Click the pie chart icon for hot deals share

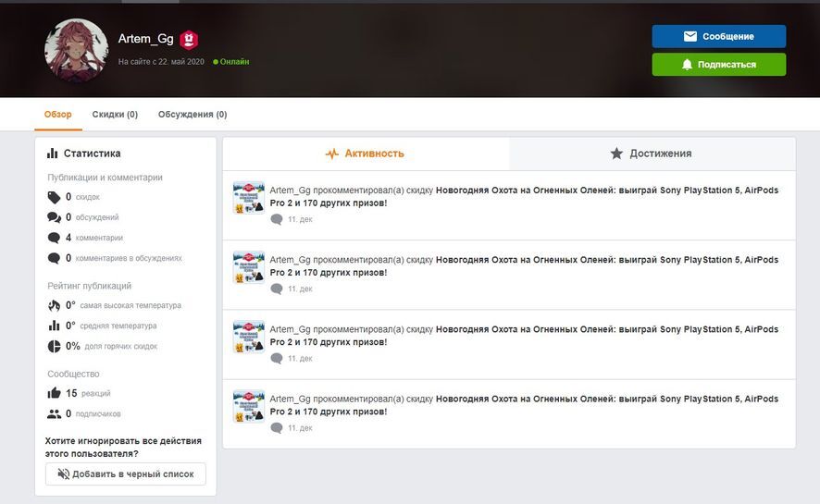click(54, 346)
